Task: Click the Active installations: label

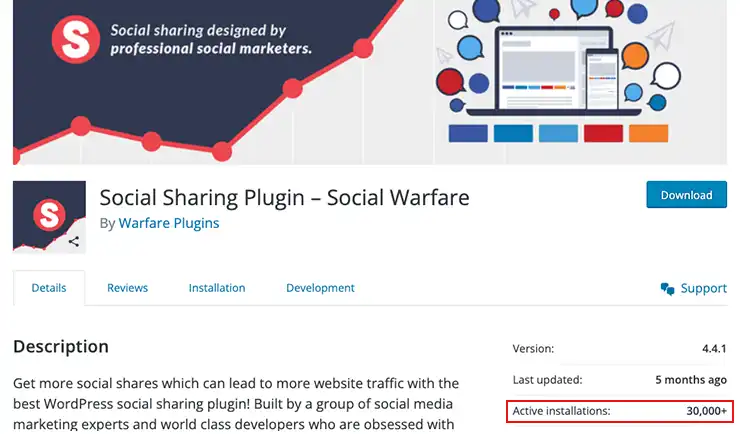Action: tap(561, 411)
